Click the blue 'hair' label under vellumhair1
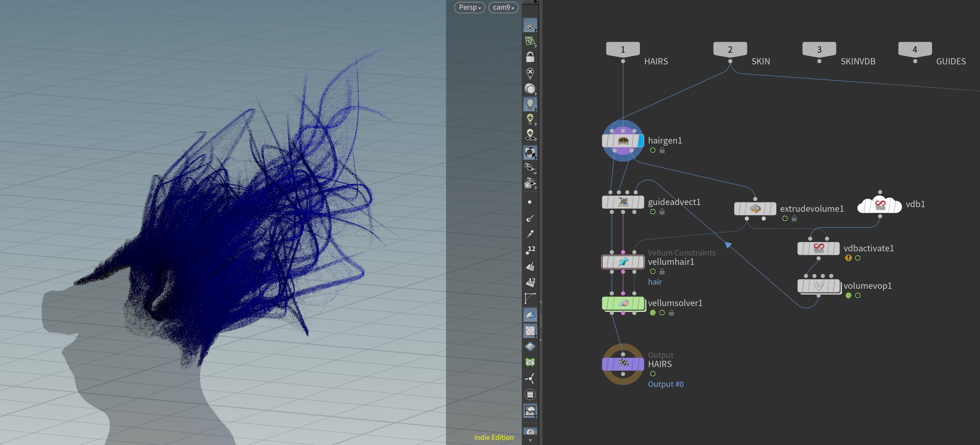980x445 pixels. pos(655,282)
